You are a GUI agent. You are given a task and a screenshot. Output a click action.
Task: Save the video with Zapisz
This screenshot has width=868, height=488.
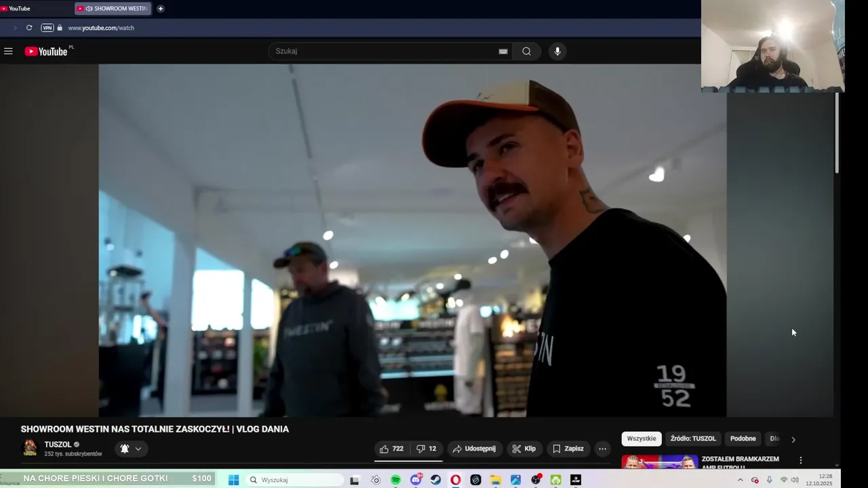(x=568, y=449)
